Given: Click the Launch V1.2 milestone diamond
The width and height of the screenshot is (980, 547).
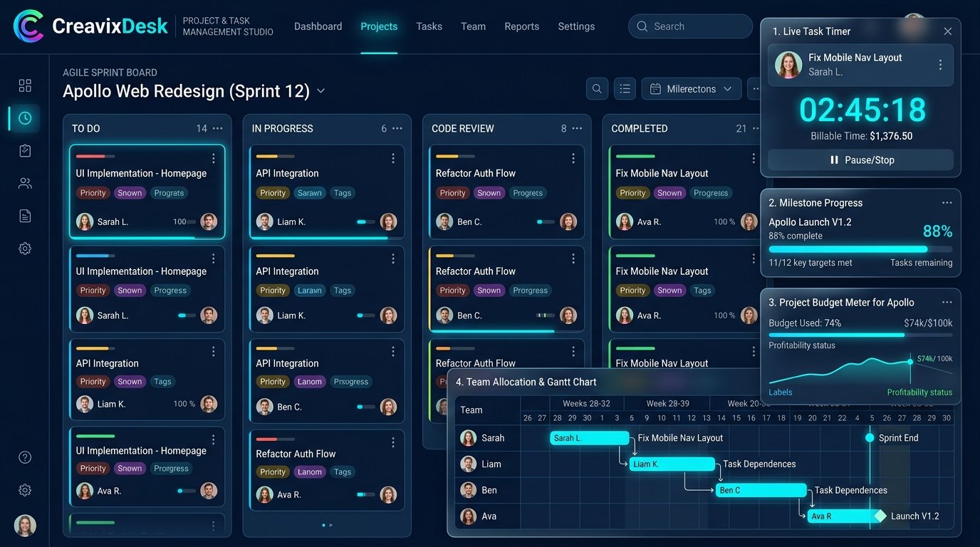Looking at the screenshot, I should point(880,516).
